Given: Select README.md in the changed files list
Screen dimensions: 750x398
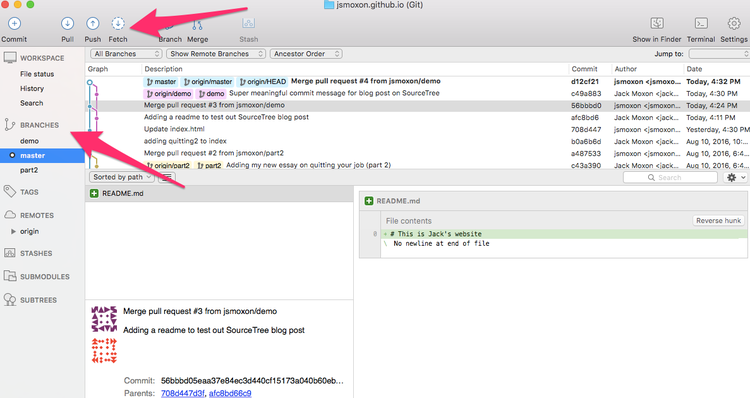Looking at the screenshot, I should pyautogui.click(x=219, y=193).
